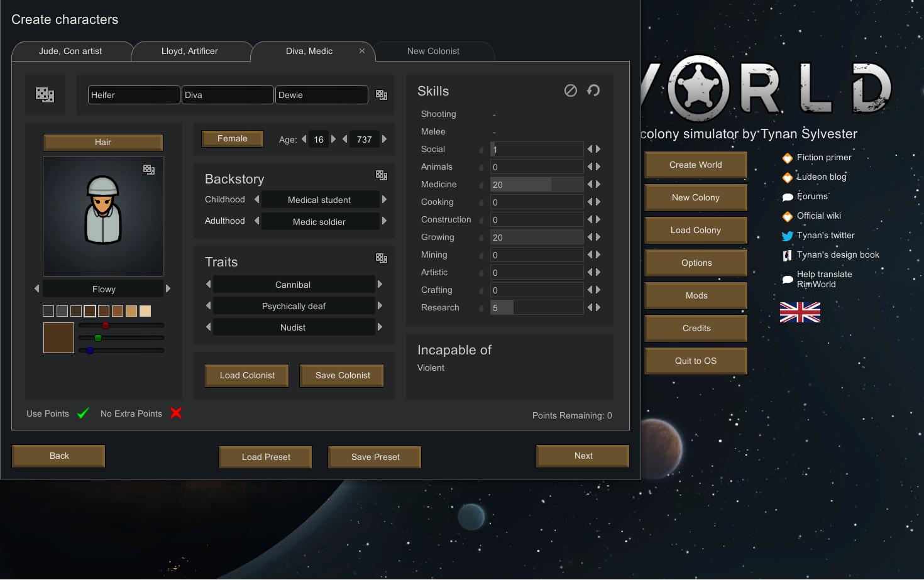Open Tynan's twitter link
The height and width of the screenshot is (580, 924).
(818, 236)
